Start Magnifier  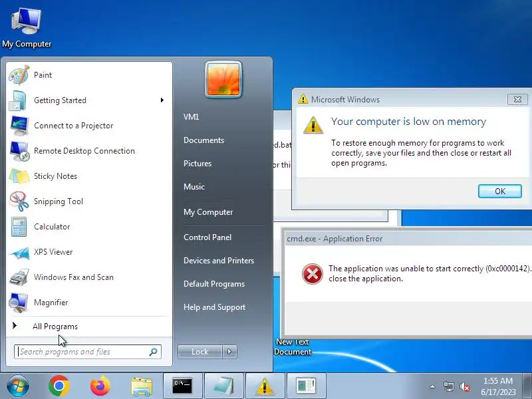tap(88, 303)
